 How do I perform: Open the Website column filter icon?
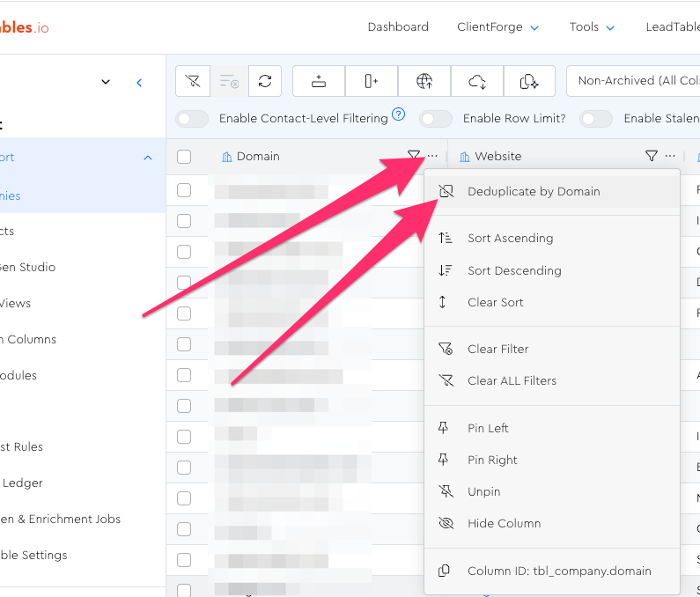click(651, 156)
